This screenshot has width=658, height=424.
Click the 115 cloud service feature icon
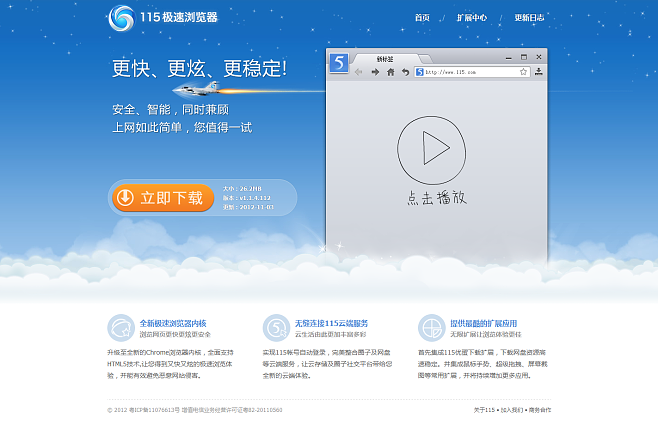click(x=276, y=328)
